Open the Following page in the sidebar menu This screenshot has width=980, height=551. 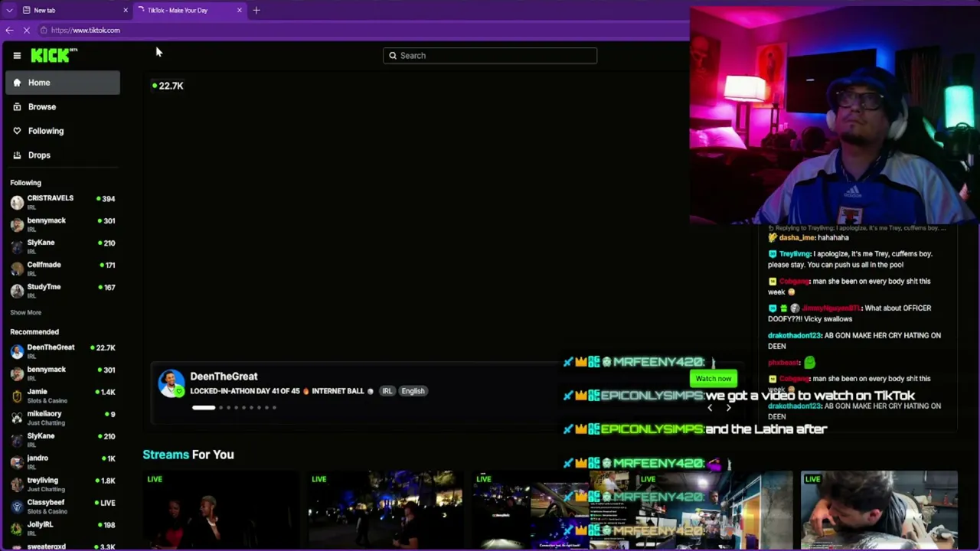pos(63,131)
